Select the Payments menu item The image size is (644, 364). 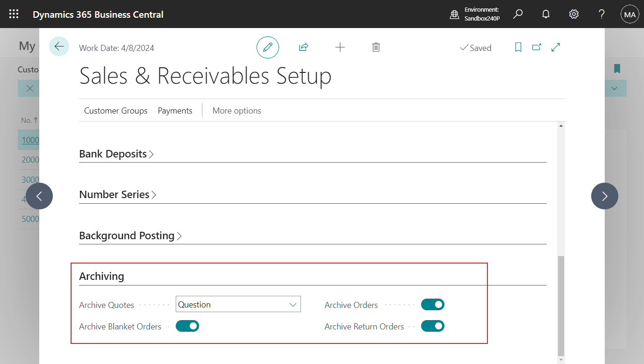pyautogui.click(x=175, y=111)
